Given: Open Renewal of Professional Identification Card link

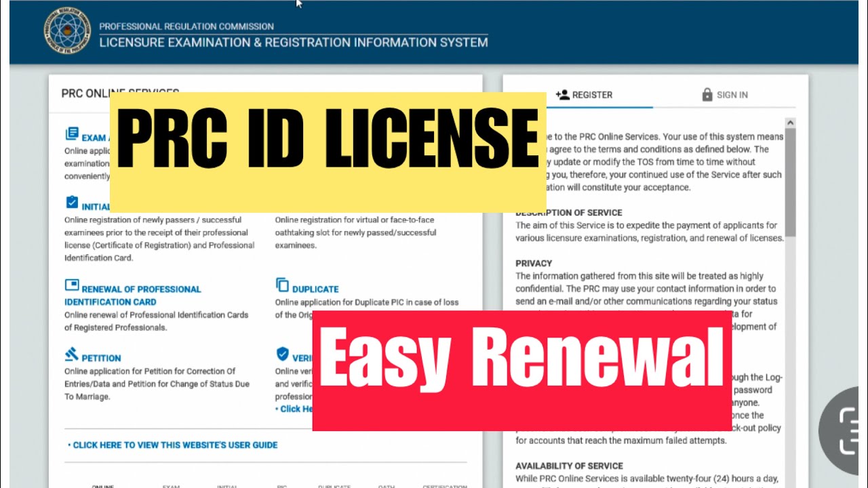Looking at the screenshot, I should (133, 296).
